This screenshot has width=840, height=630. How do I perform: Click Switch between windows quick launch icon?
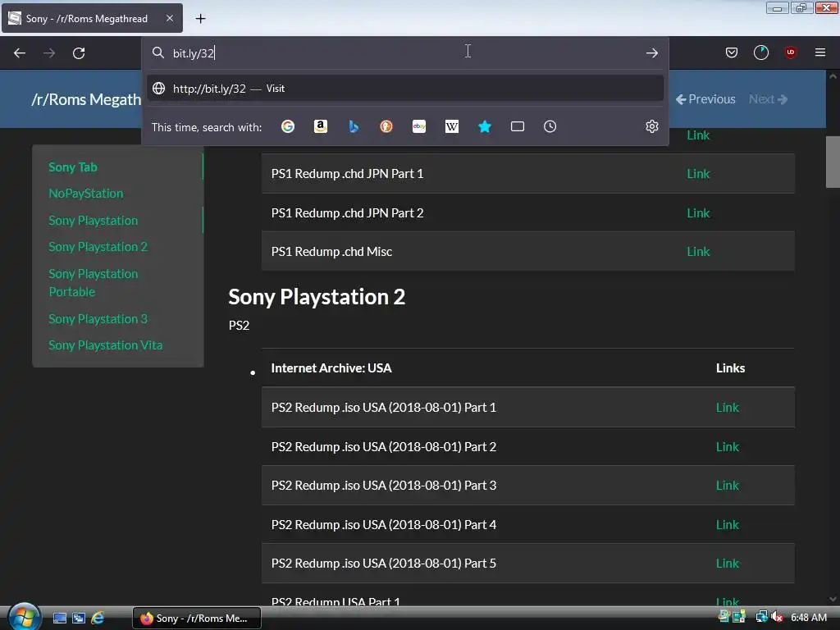point(78,619)
